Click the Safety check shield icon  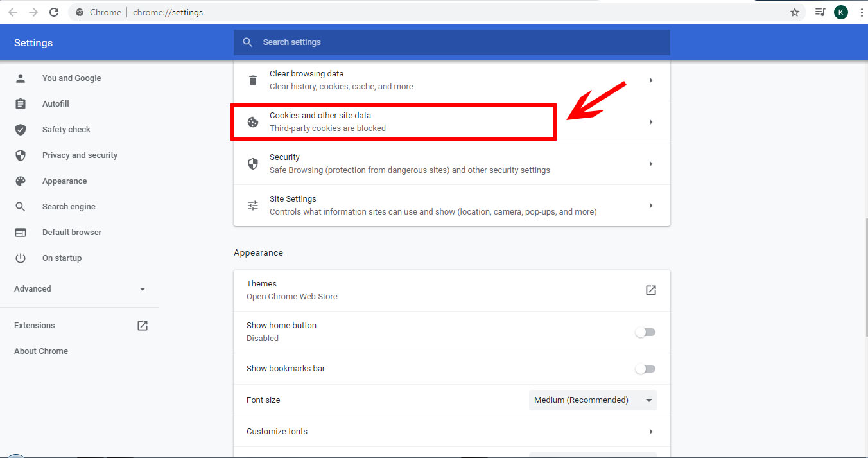pyautogui.click(x=21, y=130)
